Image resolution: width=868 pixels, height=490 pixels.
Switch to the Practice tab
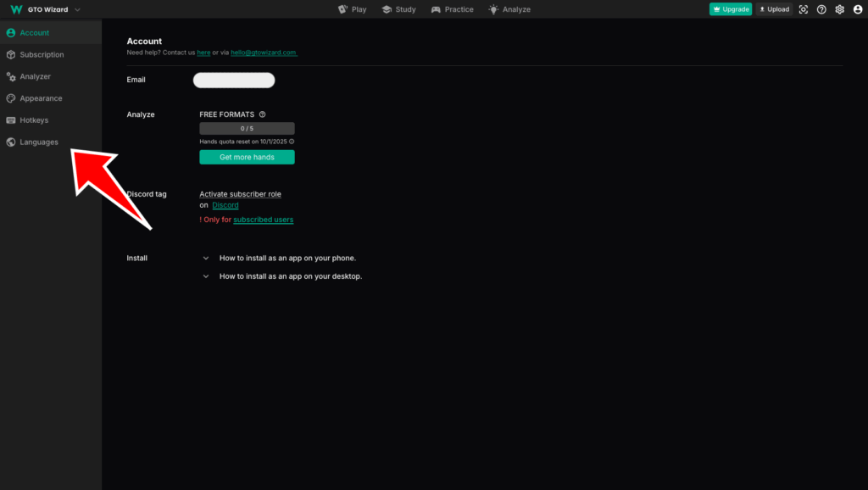452,9
